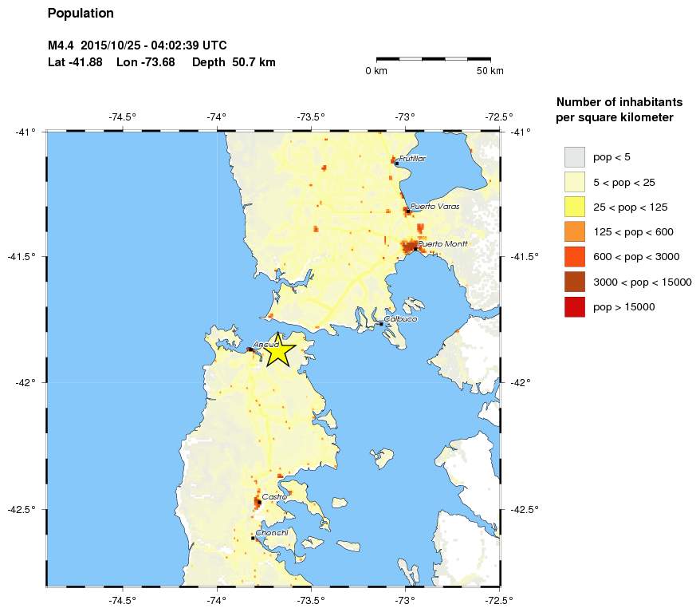Select the Calbuco town marker
The width and height of the screenshot is (700, 612).
coord(381,323)
